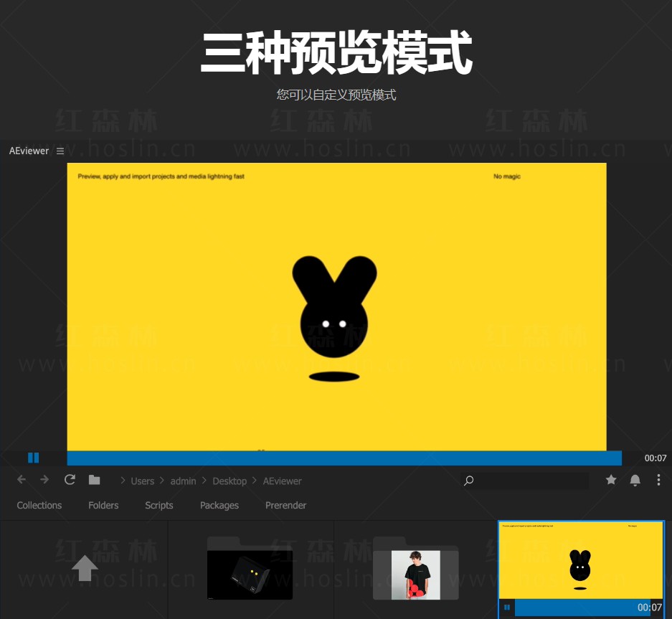This screenshot has width=672, height=619.
Task: Refresh the current folder view
Action: pyautogui.click(x=70, y=480)
